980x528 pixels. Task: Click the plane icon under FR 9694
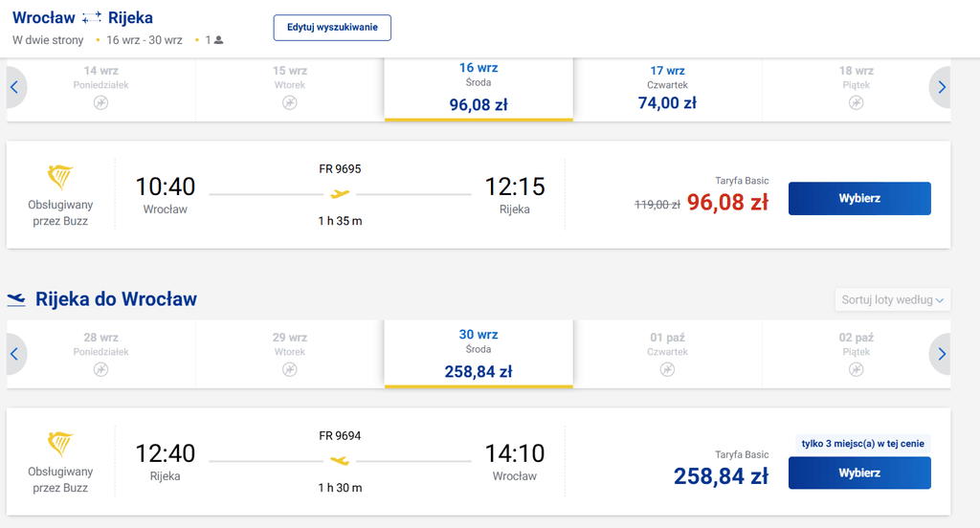pyautogui.click(x=340, y=460)
